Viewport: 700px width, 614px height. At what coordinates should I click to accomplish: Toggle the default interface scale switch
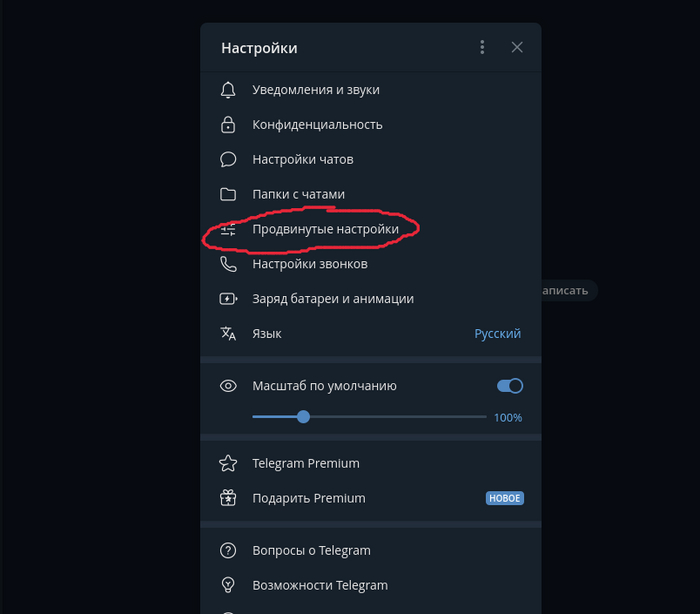click(510, 386)
